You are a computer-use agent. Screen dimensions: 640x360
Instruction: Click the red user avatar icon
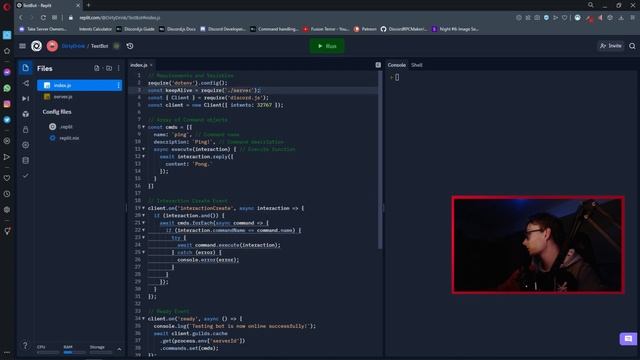click(x=52, y=46)
